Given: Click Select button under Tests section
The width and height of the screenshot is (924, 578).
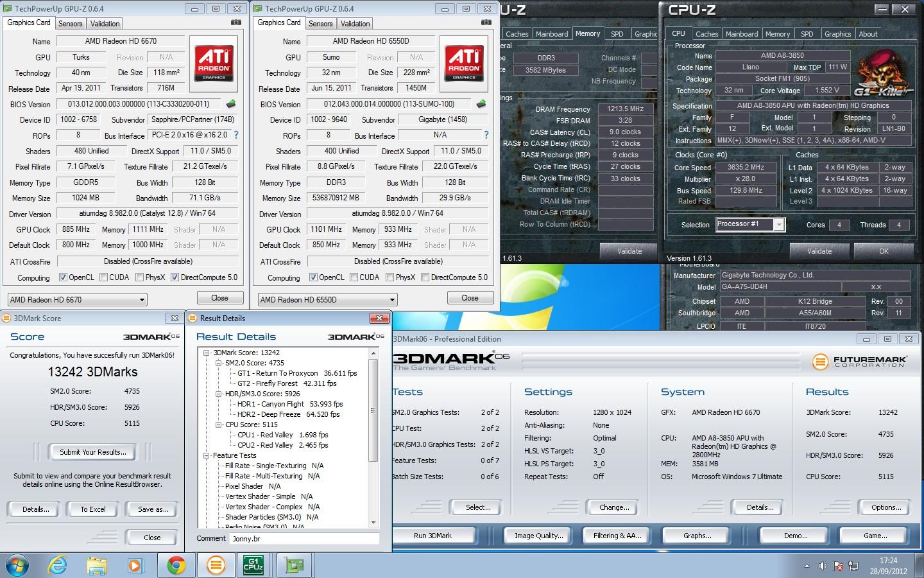Looking at the screenshot, I should (478, 507).
